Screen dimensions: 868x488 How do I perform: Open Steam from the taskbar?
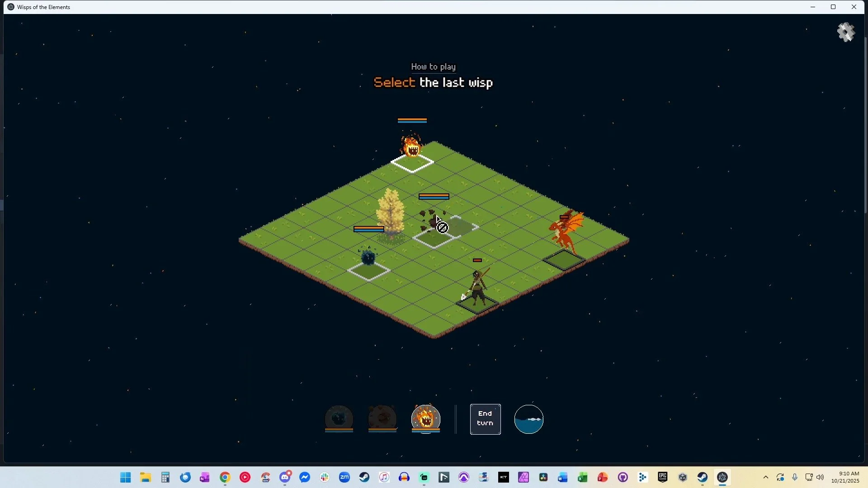[x=364, y=477]
